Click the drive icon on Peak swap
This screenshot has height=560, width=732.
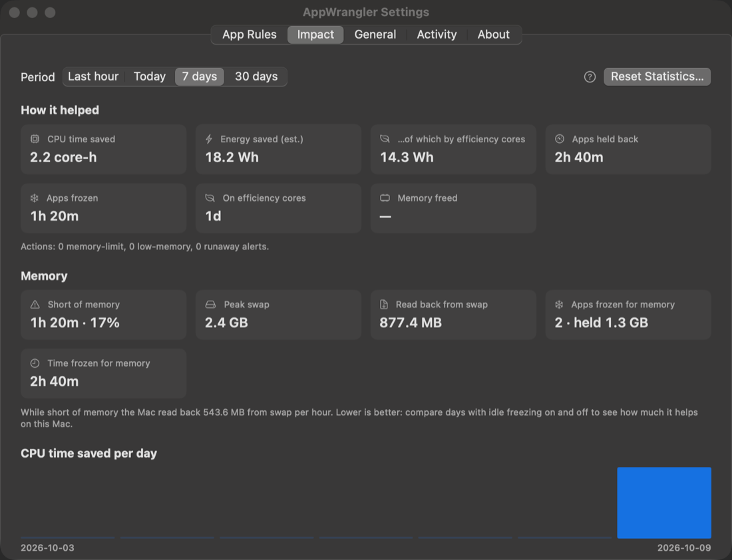point(210,304)
